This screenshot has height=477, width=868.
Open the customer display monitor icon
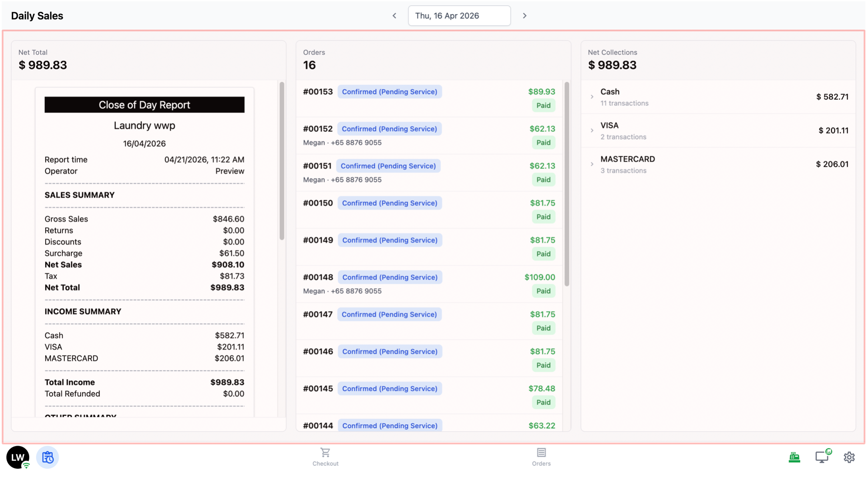821,457
